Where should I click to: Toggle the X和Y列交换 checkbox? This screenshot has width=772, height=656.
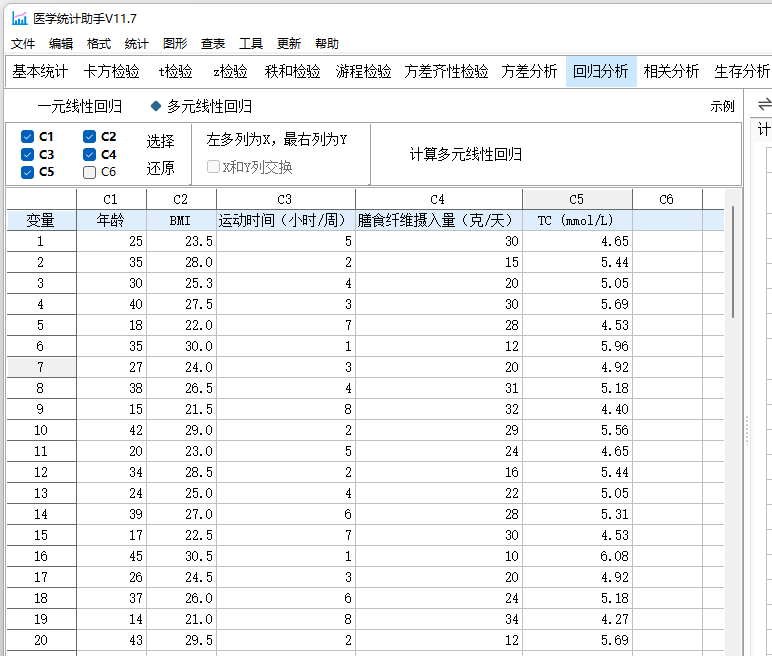pyautogui.click(x=213, y=166)
